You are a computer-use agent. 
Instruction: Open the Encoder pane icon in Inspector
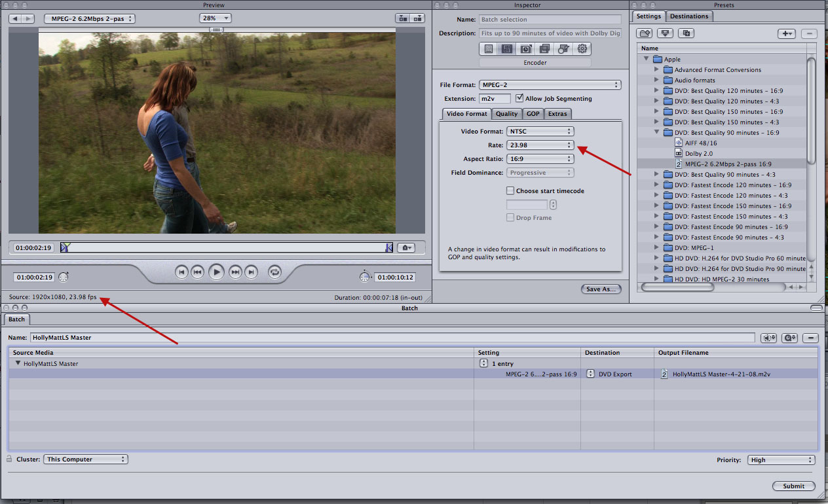pyautogui.click(x=506, y=48)
